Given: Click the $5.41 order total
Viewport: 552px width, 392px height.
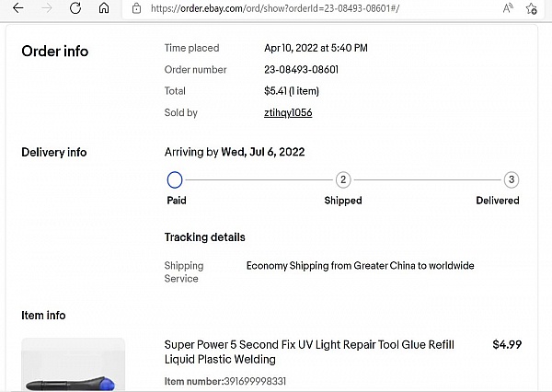Looking at the screenshot, I should (x=276, y=91).
